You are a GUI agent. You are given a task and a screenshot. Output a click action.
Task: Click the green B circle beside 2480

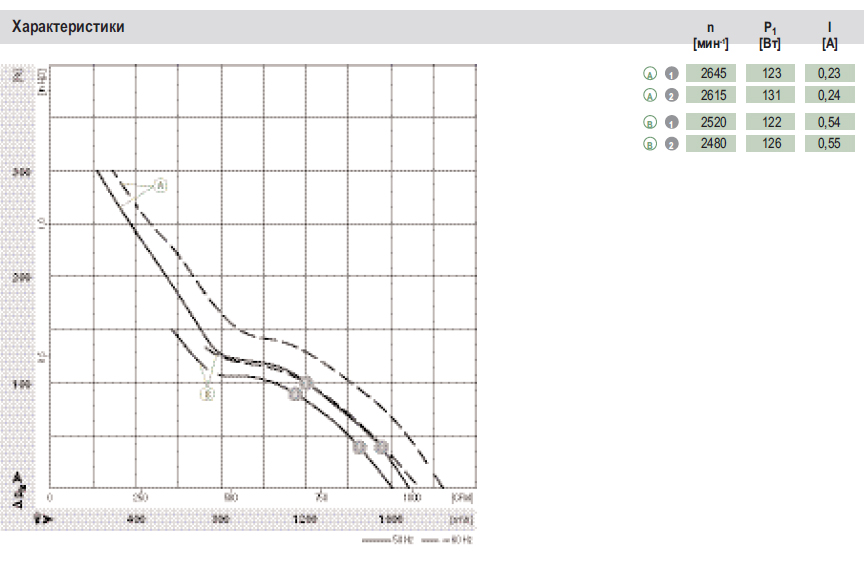pyautogui.click(x=649, y=145)
